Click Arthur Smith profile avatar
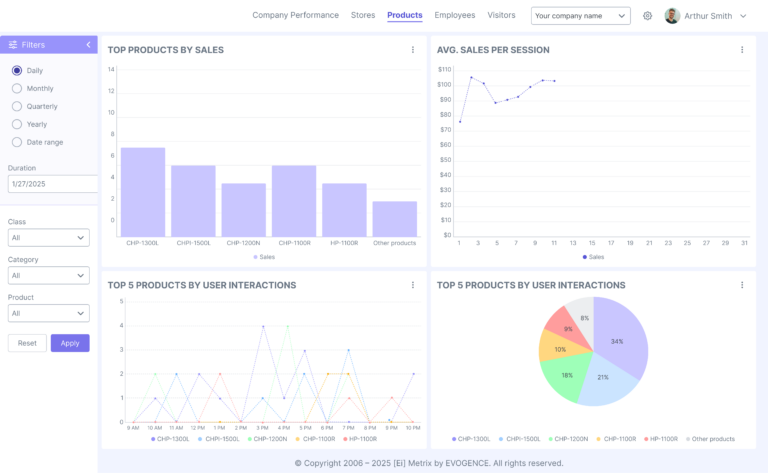 tap(672, 16)
